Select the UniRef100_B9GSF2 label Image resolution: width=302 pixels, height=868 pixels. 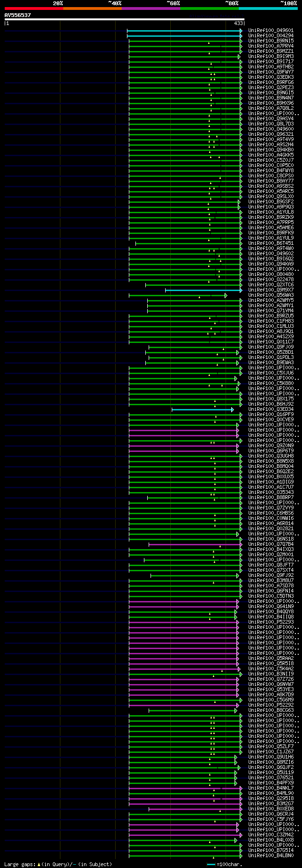tap(271, 202)
